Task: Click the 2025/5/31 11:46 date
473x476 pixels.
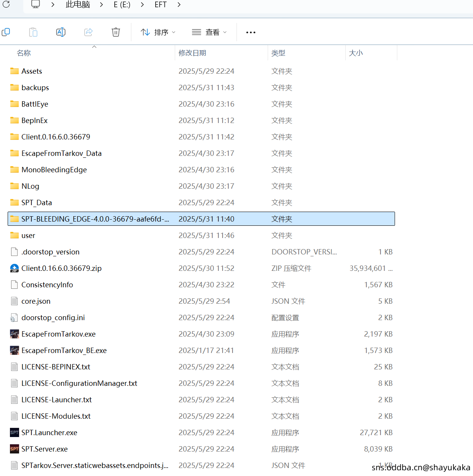Action: pos(206,235)
